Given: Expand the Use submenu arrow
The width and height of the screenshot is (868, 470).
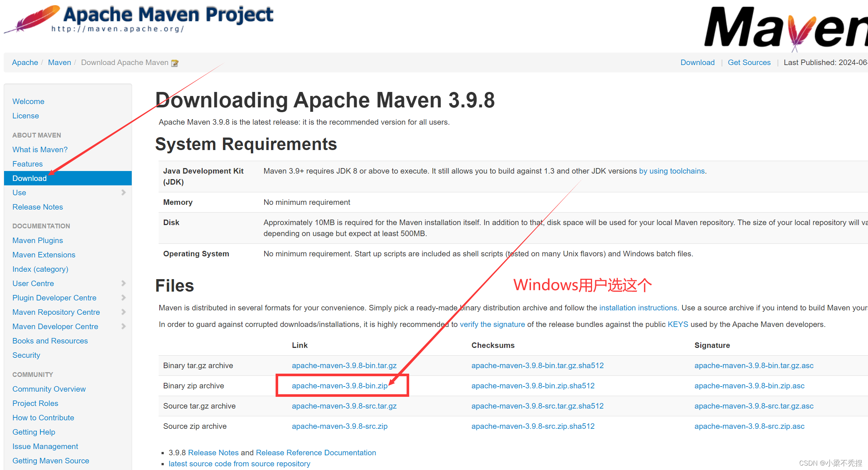Looking at the screenshot, I should (124, 192).
